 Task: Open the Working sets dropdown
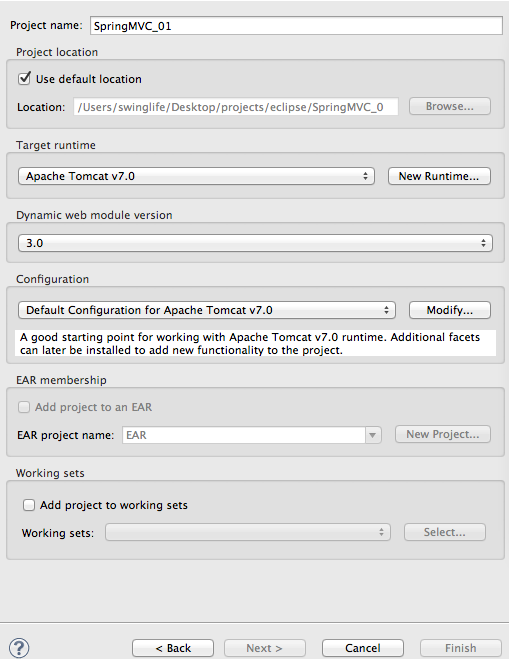point(248,532)
